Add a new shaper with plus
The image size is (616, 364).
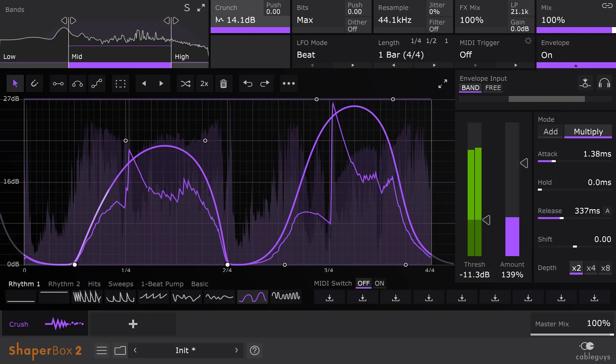coord(133,324)
